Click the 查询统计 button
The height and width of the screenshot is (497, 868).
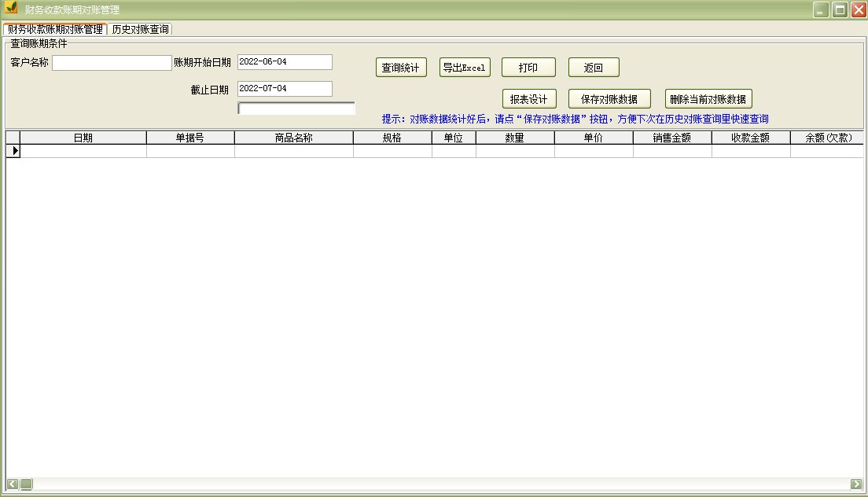point(401,68)
